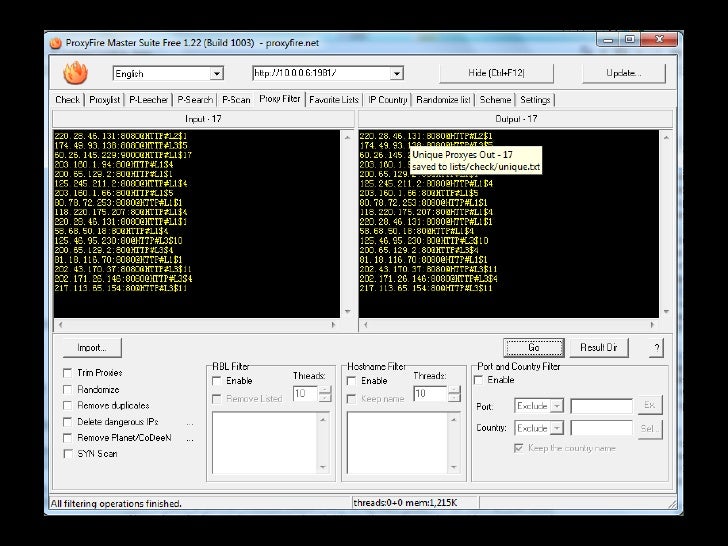Click the Output list scroll up arrow
The image size is (728, 546).
[666, 137]
